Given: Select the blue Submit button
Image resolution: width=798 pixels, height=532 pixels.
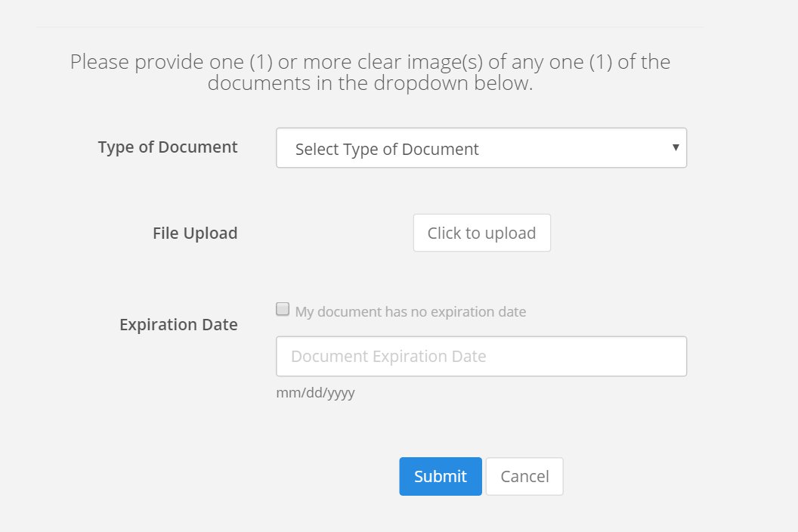Looking at the screenshot, I should [x=441, y=476].
